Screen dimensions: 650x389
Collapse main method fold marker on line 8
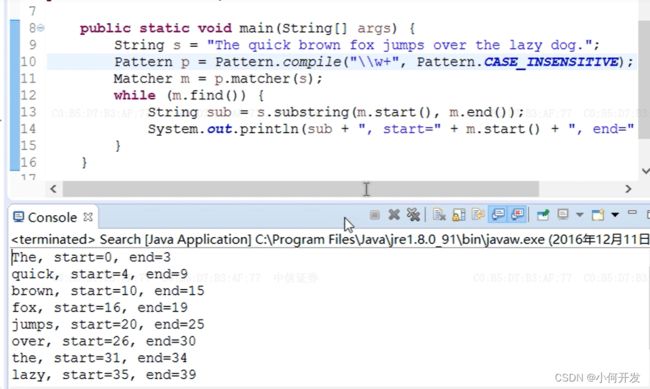pos(41,28)
